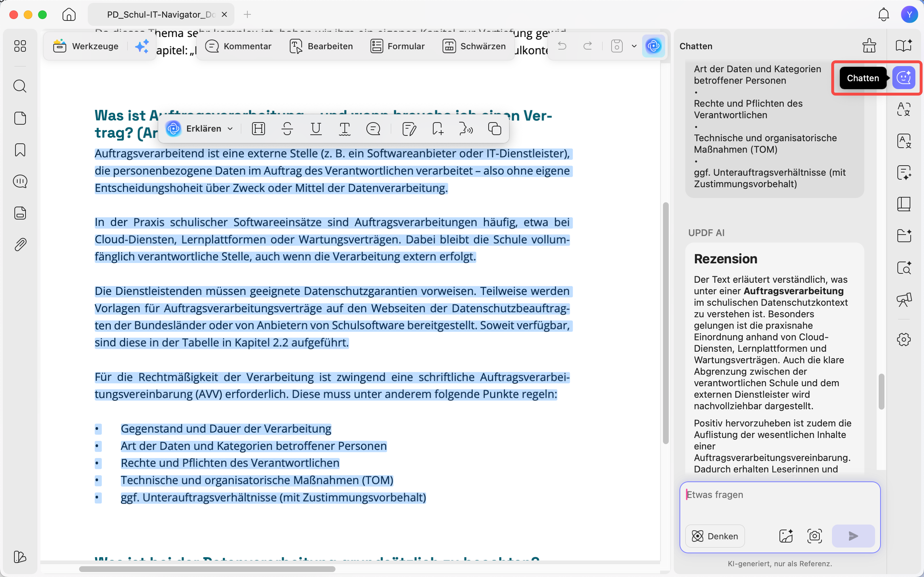
Task: Underline the selected text
Action: (316, 129)
